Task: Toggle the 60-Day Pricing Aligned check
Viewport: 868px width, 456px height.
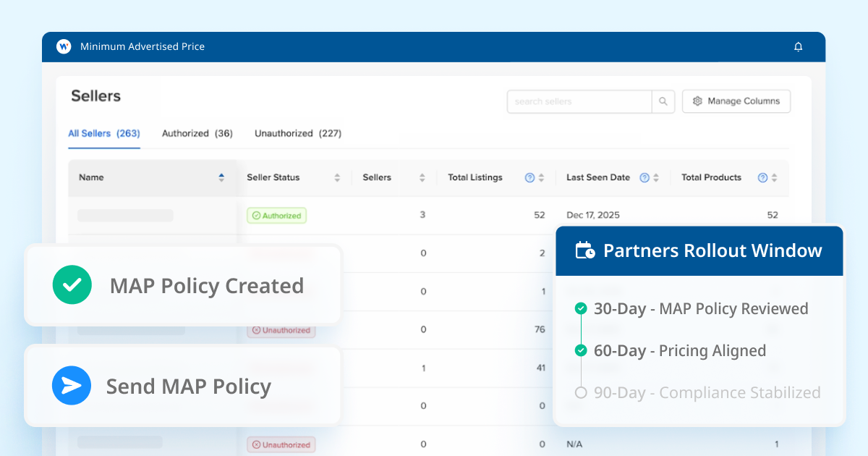Action: 580,351
